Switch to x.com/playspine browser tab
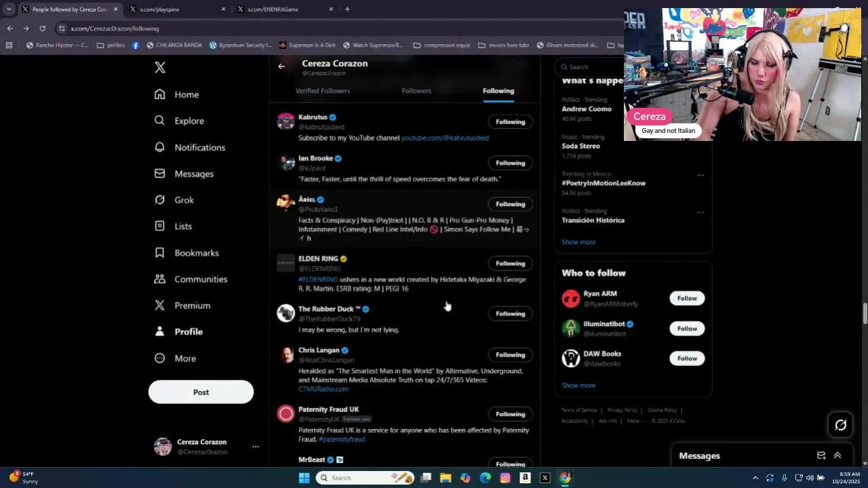This screenshot has width=868, height=488. click(176, 9)
